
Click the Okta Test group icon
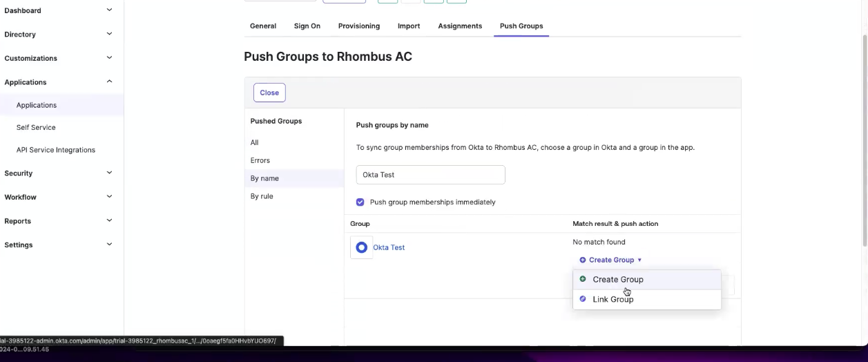362,247
